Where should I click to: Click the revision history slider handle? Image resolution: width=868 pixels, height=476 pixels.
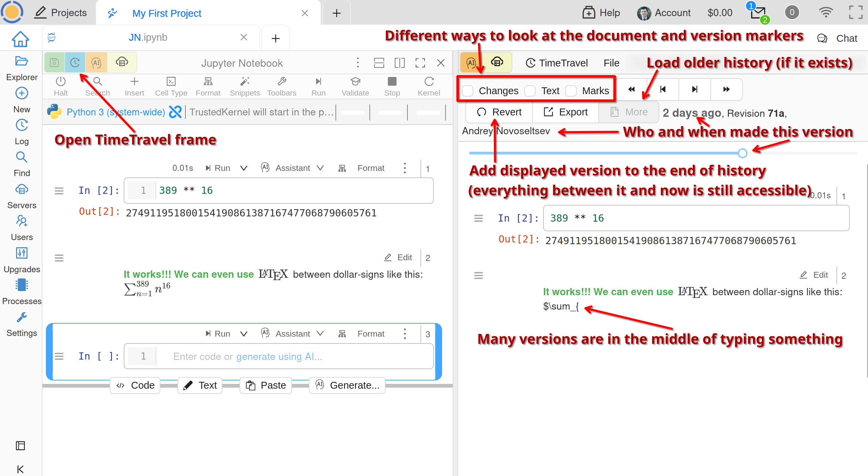742,153
